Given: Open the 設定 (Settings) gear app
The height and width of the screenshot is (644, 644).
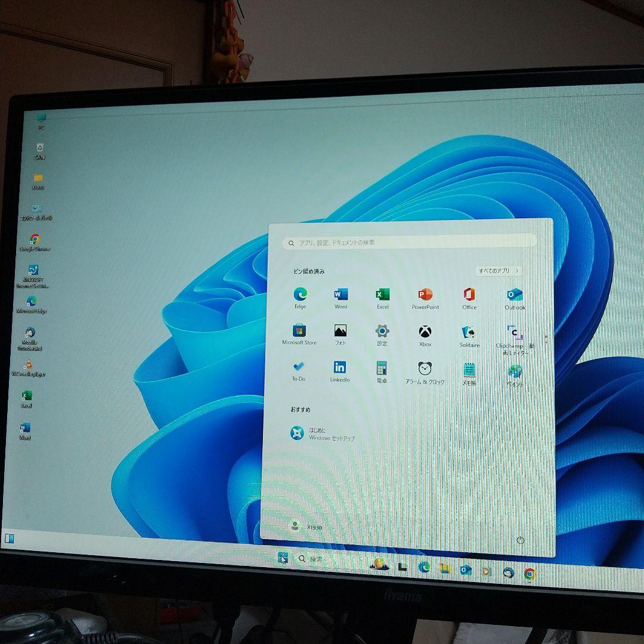Looking at the screenshot, I should (x=382, y=335).
